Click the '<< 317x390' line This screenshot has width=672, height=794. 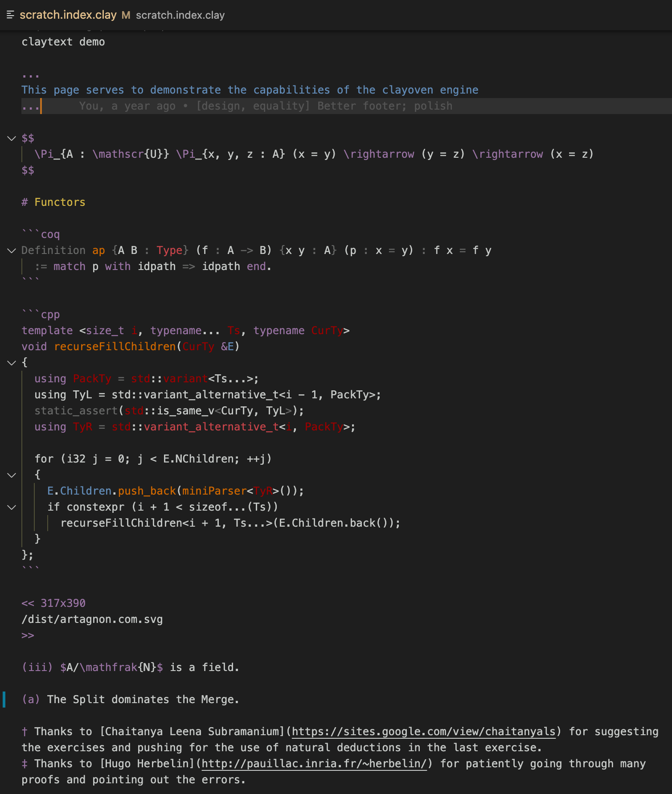click(x=53, y=603)
